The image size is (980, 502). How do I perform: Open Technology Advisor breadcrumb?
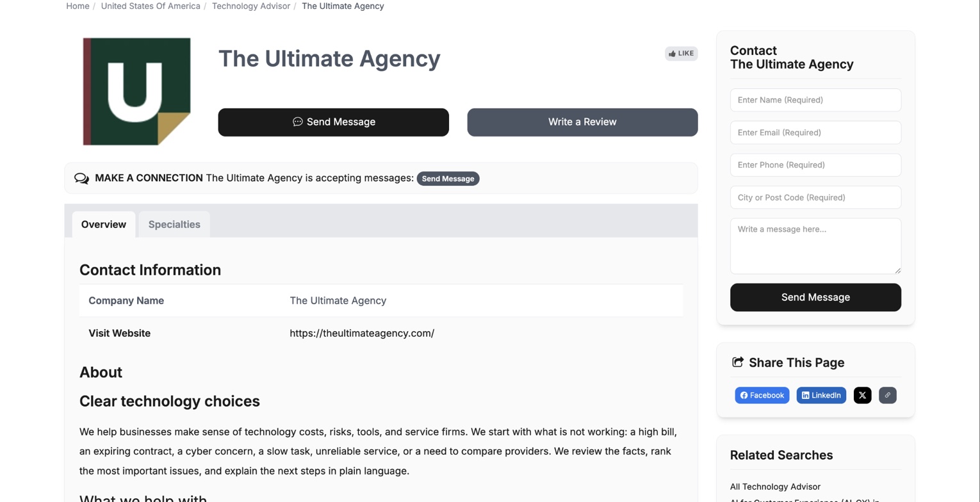click(251, 6)
